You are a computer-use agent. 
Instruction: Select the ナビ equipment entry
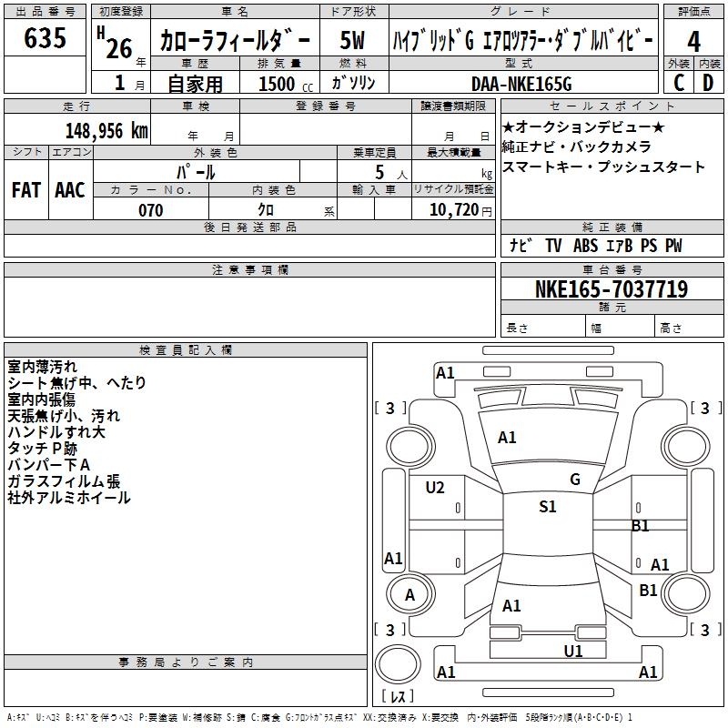click(521, 246)
